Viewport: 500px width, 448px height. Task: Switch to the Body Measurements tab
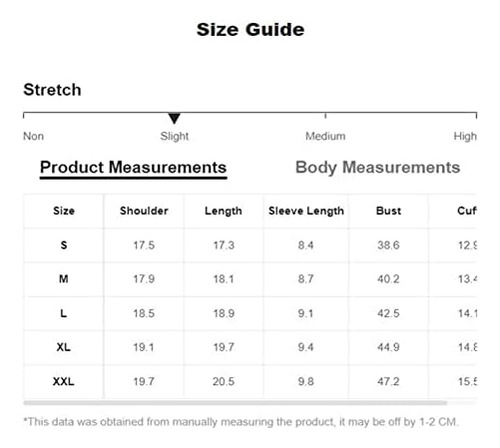[x=378, y=168]
